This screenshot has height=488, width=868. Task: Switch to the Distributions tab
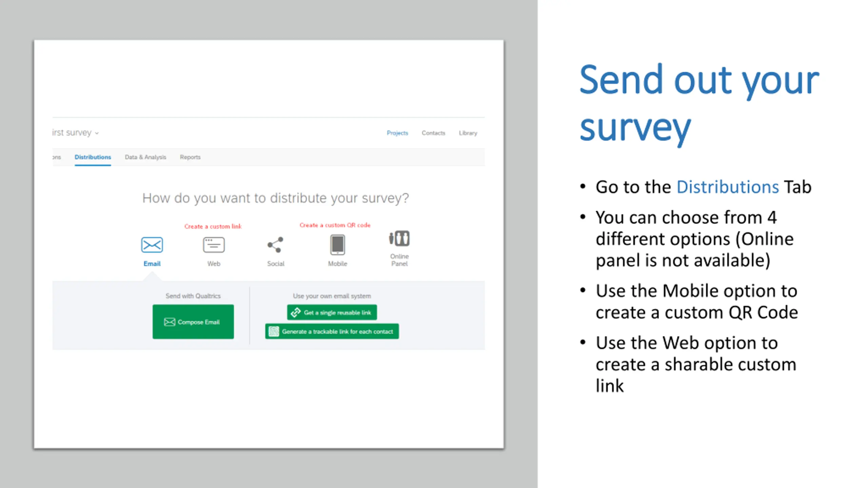(93, 157)
